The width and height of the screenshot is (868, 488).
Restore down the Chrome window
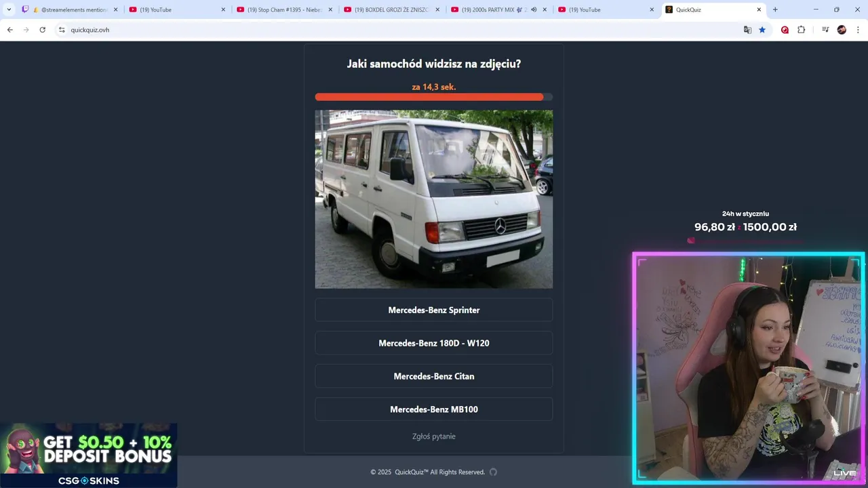[x=837, y=9]
